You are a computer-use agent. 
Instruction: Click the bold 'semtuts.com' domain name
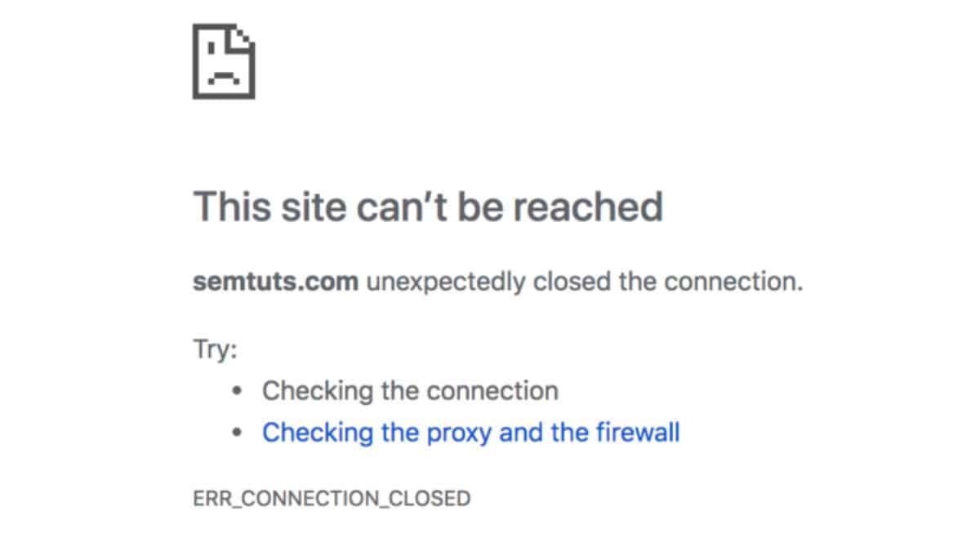pyautogui.click(x=275, y=282)
